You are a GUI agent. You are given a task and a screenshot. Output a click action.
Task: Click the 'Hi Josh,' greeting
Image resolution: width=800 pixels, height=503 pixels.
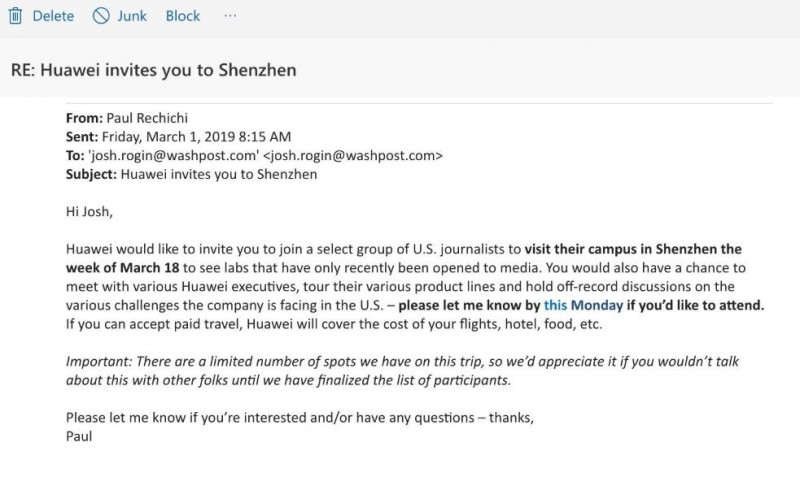pyautogui.click(x=89, y=211)
